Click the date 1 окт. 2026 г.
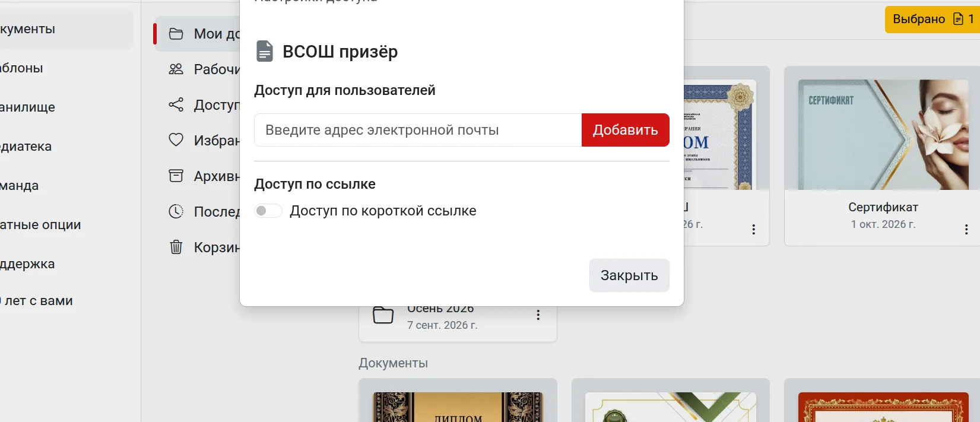The height and width of the screenshot is (422, 980). [x=883, y=224]
